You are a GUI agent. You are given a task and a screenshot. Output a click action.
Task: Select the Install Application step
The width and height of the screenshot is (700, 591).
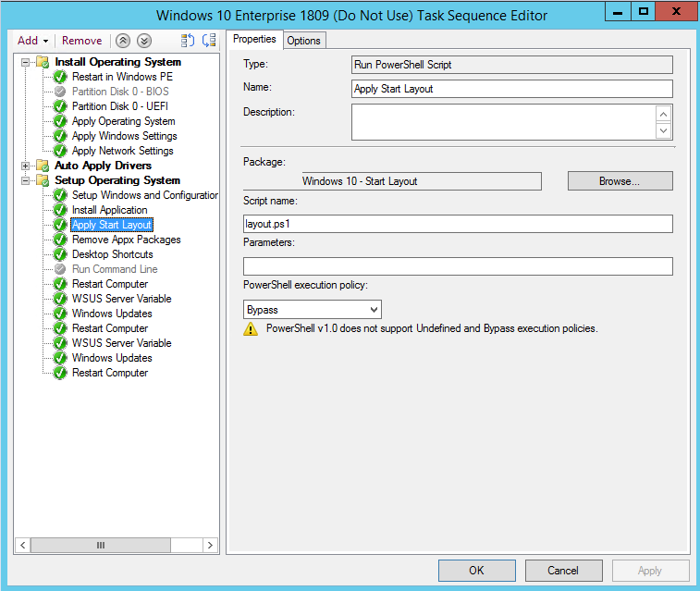point(110,210)
